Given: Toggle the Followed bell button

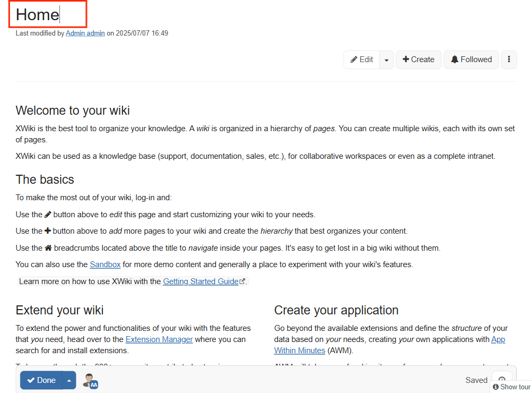Looking at the screenshot, I should click(x=471, y=59).
